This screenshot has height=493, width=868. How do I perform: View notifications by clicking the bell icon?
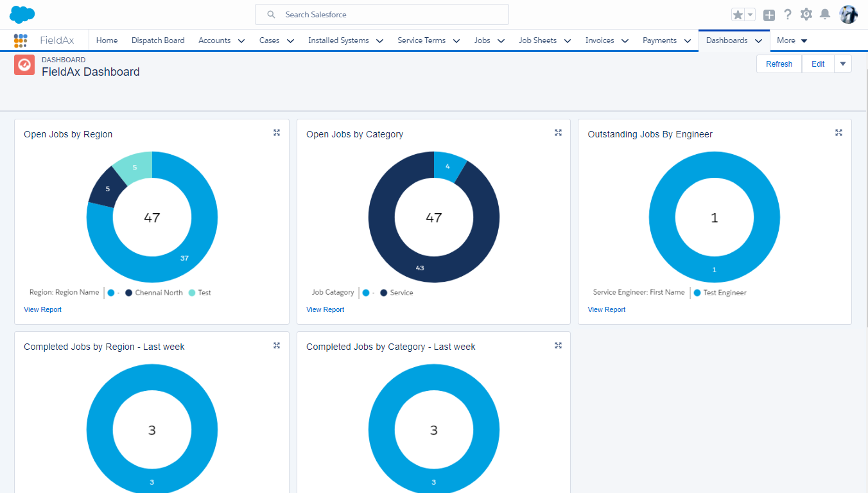pos(825,14)
